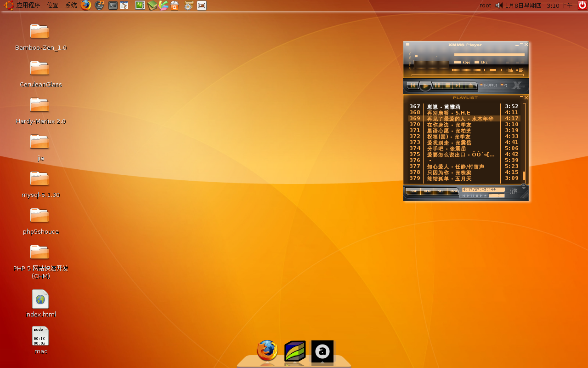Image resolution: width=588 pixels, height=368 pixels.
Task: Open the music player launcher in the top panel
Action: point(99,6)
